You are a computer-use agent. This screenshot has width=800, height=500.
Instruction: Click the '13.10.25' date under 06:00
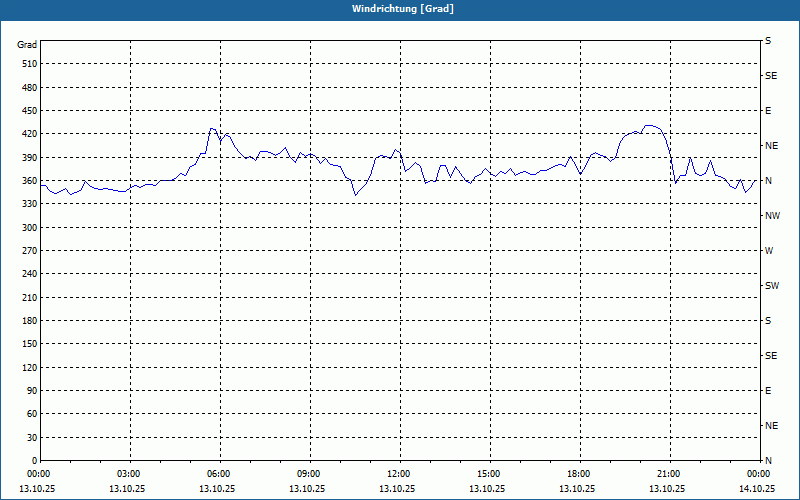tap(217, 489)
